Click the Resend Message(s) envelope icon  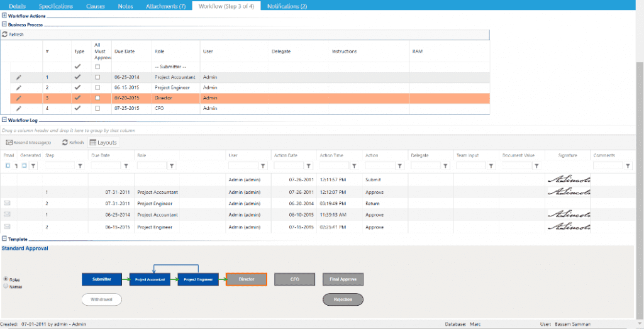tap(9, 143)
